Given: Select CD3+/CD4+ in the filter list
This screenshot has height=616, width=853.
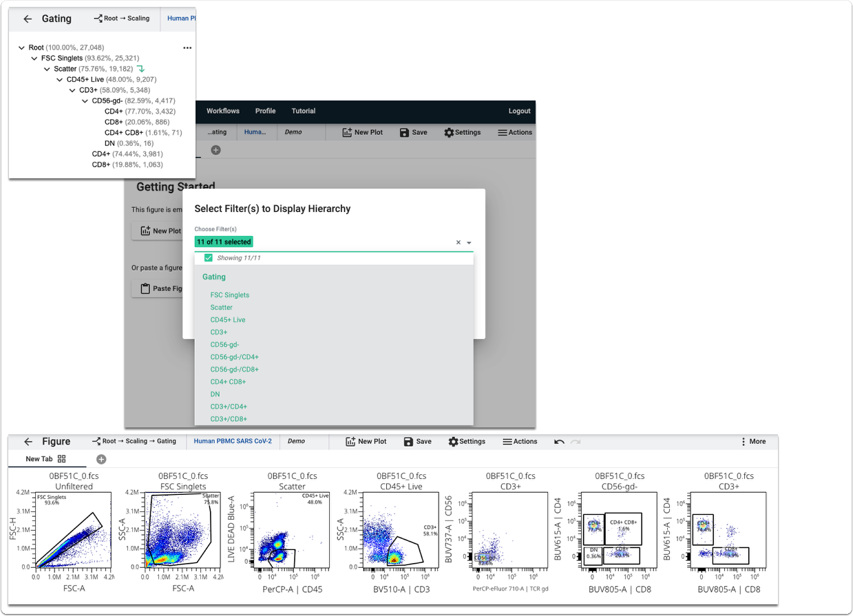Looking at the screenshot, I should (x=229, y=407).
